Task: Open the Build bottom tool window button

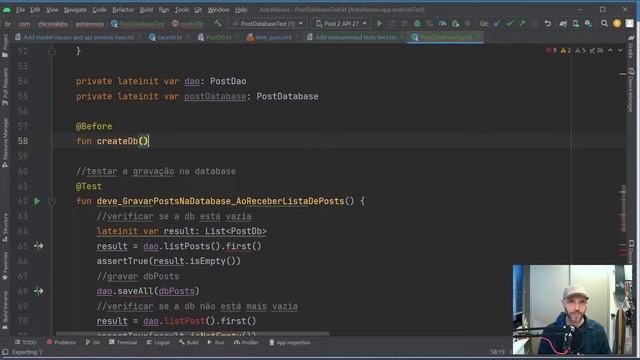Action: [x=189, y=342]
